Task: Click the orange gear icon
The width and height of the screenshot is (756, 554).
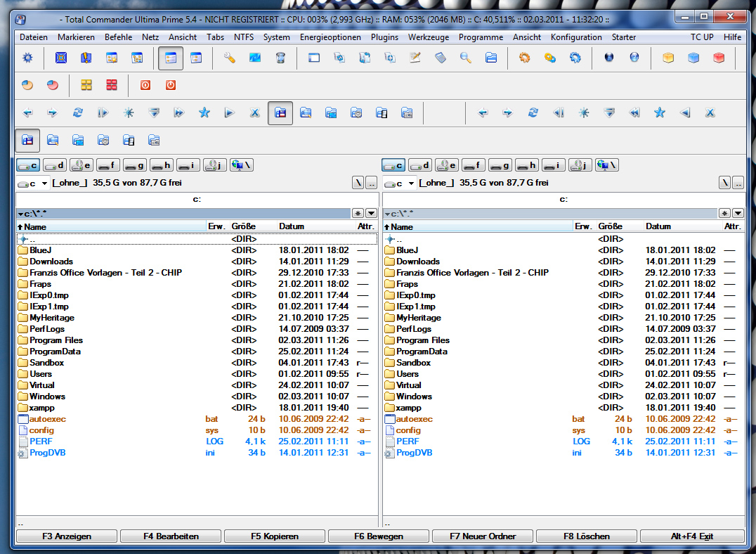Action: (x=525, y=58)
